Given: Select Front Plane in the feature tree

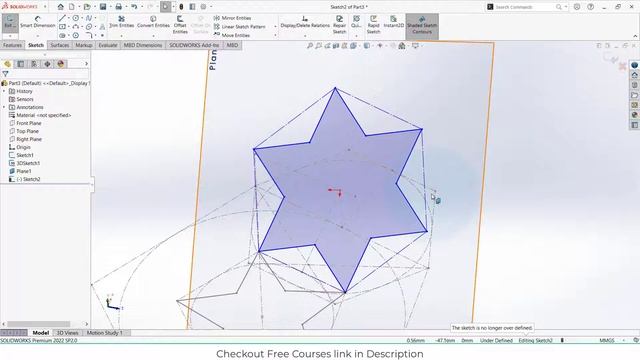Looking at the screenshot, I should click(25, 123).
